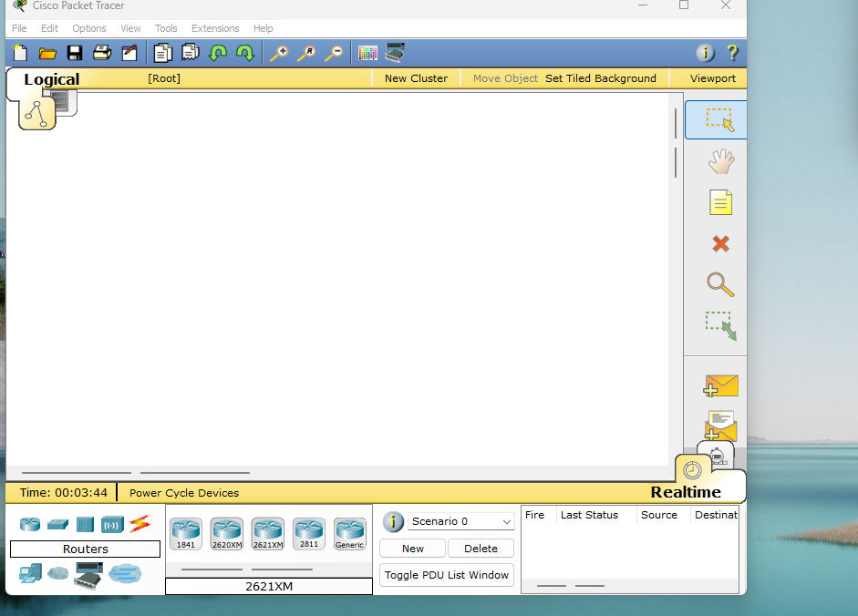Copy selection using the Copy toolbar icon

(x=162, y=53)
